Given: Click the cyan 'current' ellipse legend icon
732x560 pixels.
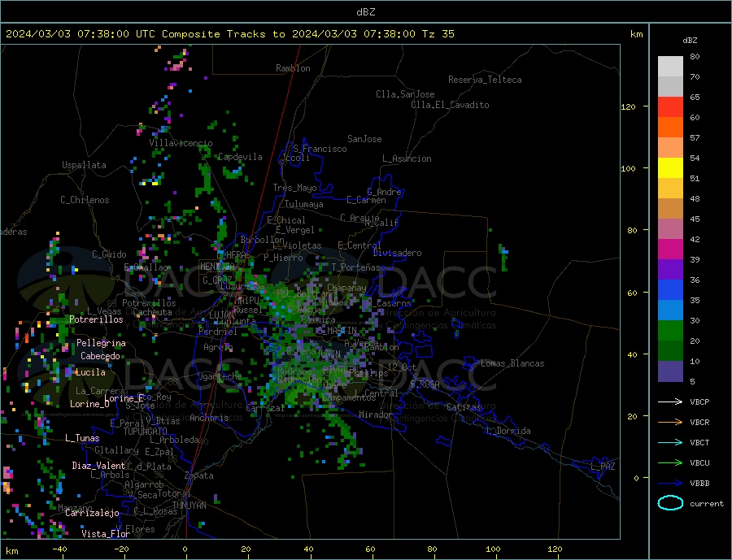Looking at the screenshot, I should click(x=670, y=503).
